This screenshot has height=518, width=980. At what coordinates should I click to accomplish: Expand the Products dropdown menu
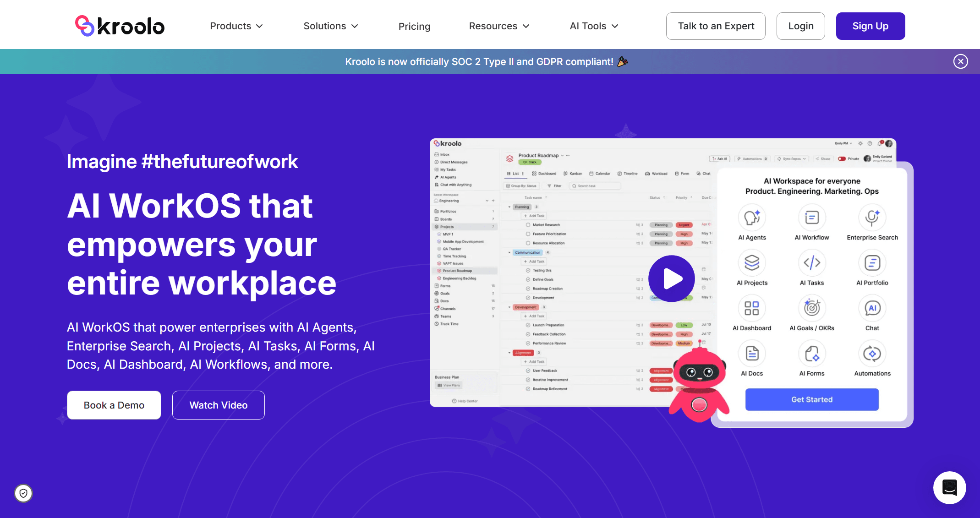[x=236, y=26]
